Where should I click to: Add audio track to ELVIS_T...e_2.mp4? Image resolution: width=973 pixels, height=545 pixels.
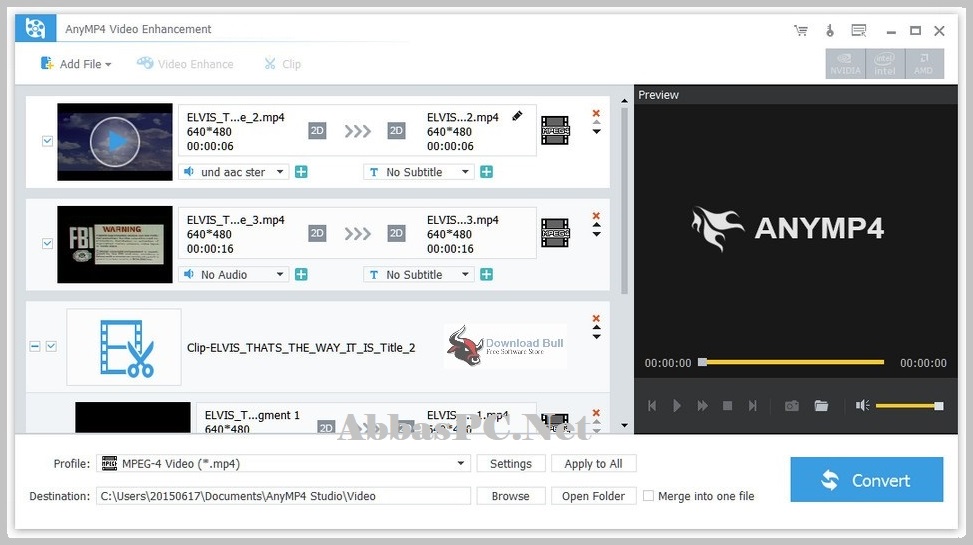point(301,172)
